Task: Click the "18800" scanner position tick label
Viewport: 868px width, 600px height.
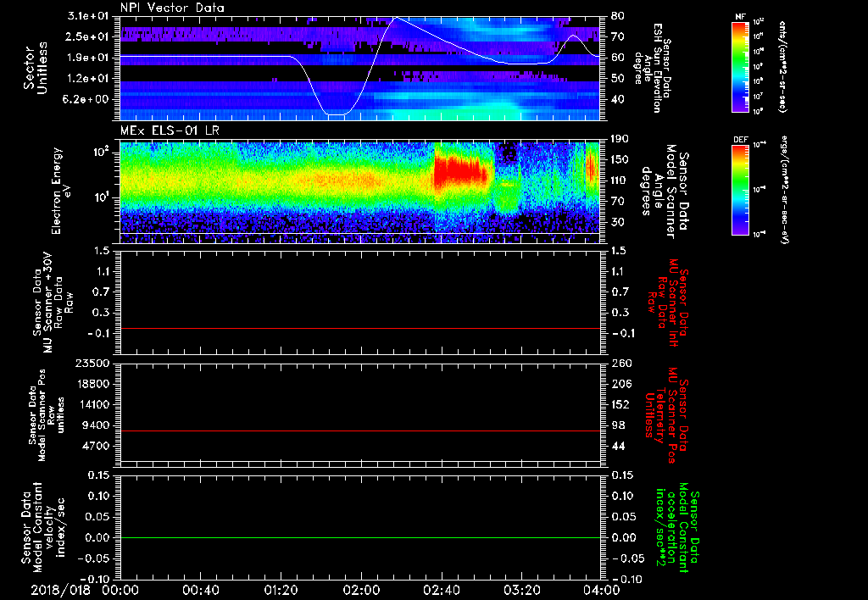Action: (x=93, y=384)
